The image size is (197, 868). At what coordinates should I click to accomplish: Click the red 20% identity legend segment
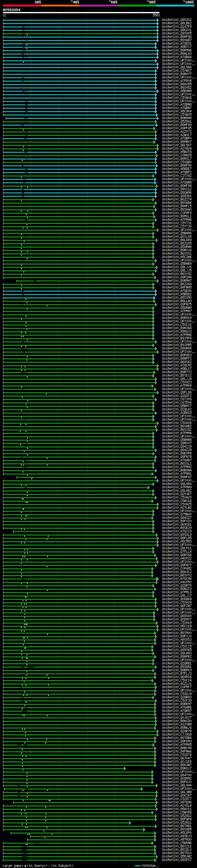[22, 6]
